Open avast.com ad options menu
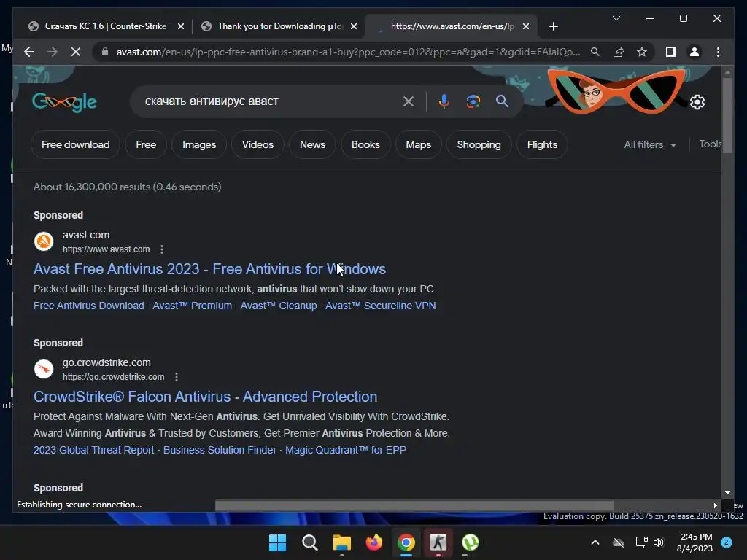Image resolution: width=747 pixels, height=560 pixels. 162,249
